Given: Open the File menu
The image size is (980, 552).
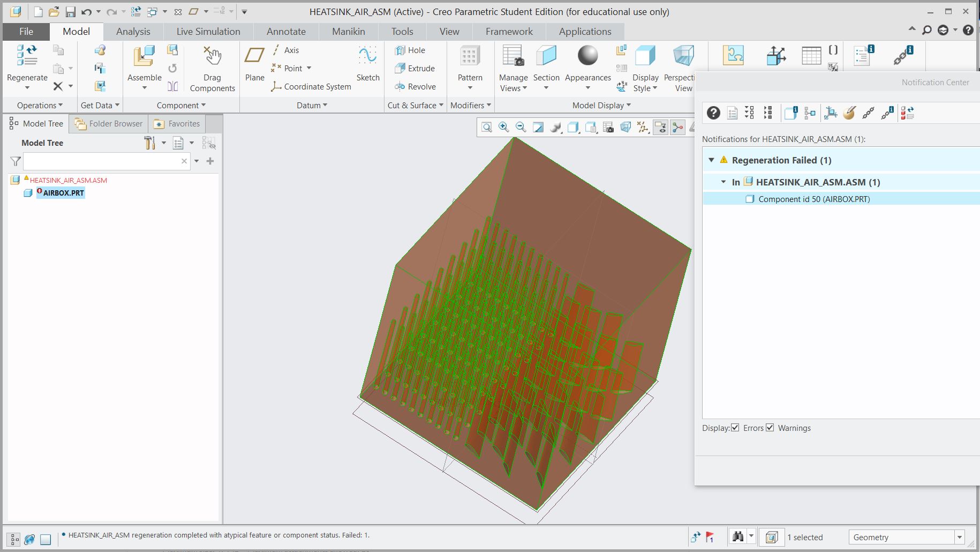Looking at the screenshot, I should tap(26, 32).
